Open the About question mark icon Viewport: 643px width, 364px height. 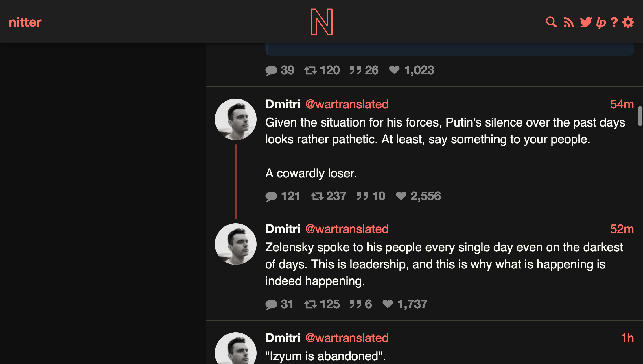[x=614, y=22]
